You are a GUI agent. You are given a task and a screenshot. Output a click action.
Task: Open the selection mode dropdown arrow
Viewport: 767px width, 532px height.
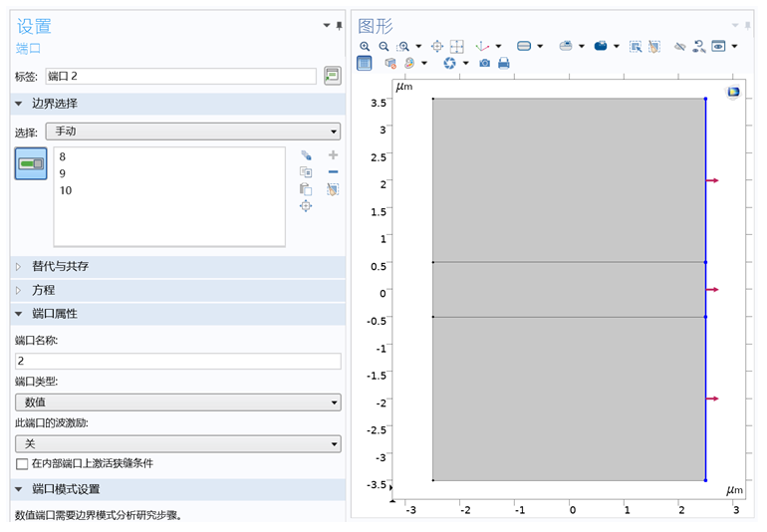(x=540, y=47)
